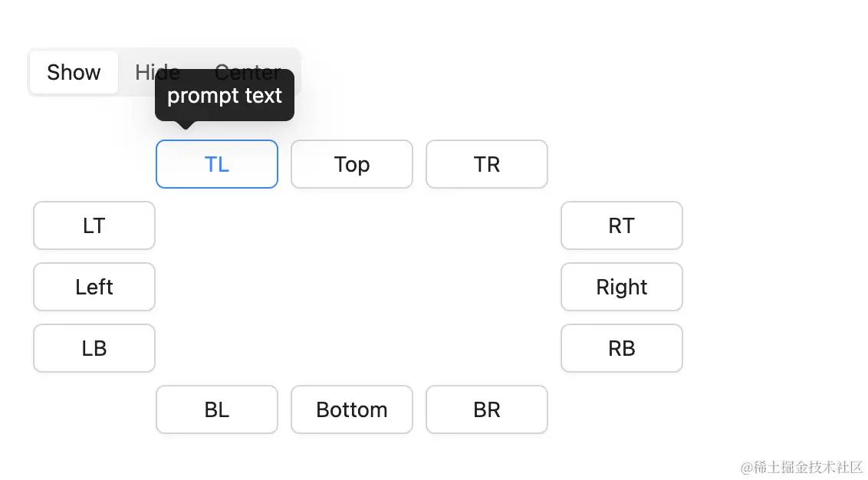Viewport: 868px width, 480px height.
Task: Click the dark 'prompt text' tooltip bubble
Action: click(x=225, y=95)
